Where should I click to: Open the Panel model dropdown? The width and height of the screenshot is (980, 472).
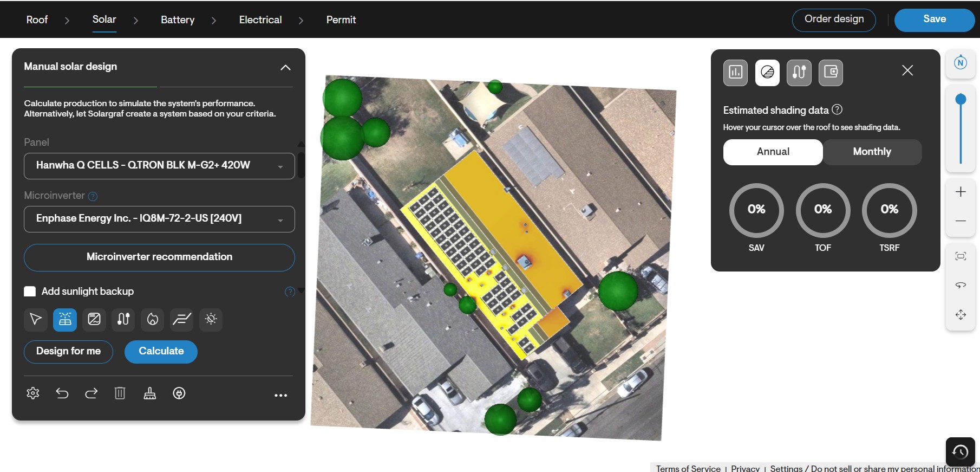pos(159,166)
